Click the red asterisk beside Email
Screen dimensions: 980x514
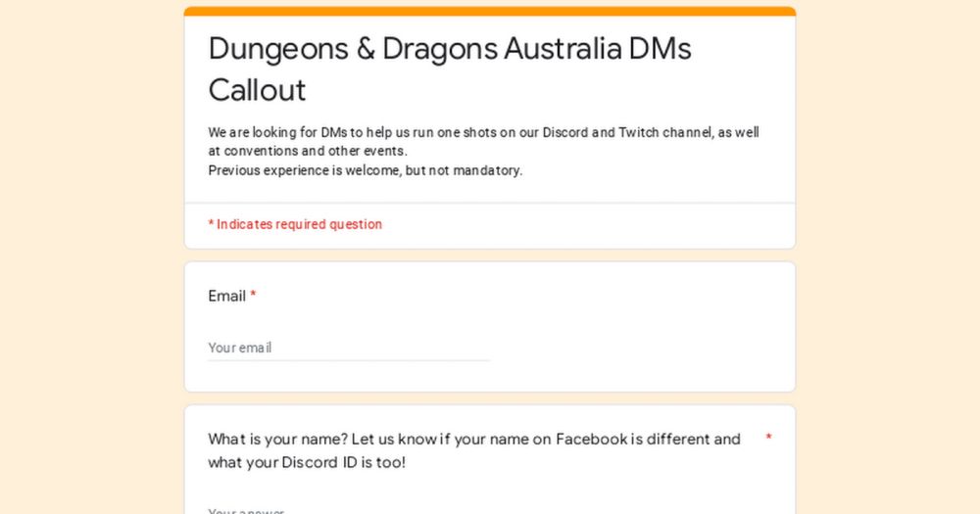(x=253, y=295)
